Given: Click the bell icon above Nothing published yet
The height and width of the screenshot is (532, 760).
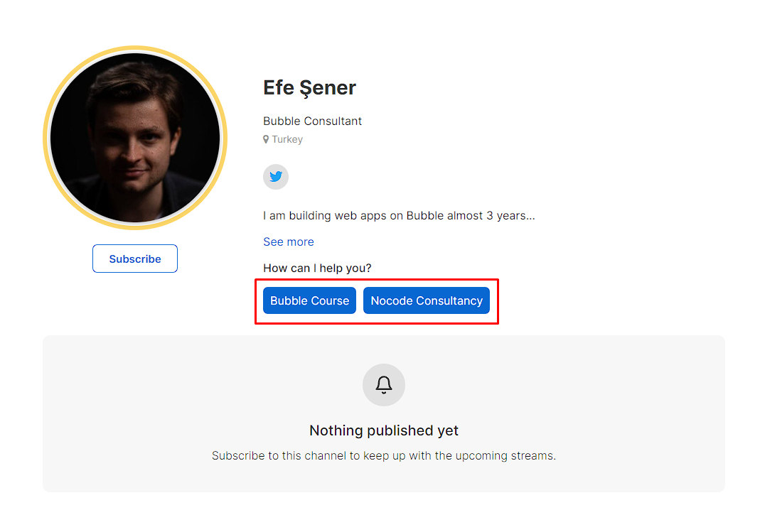Looking at the screenshot, I should (384, 385).
